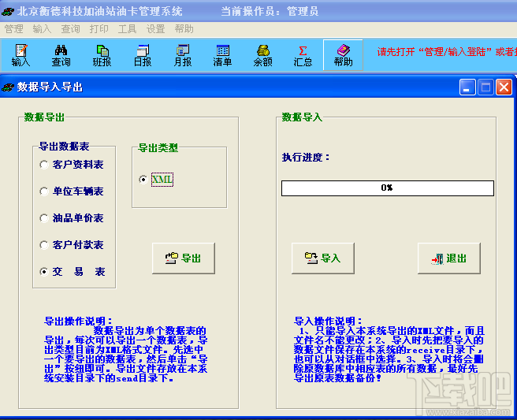Minimize the 数据导入导出 window
517x420 pixels.
pyautogui.click(x=467, y=87)
